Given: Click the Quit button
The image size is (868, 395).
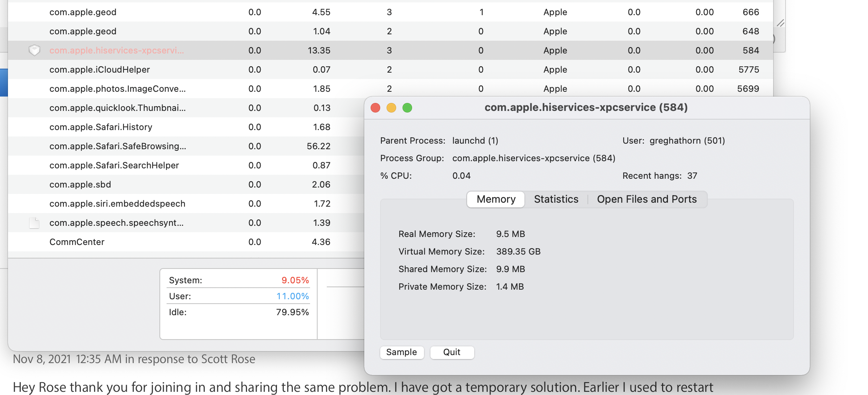Looking at the screenshot, I should click(x=452, y=352).
